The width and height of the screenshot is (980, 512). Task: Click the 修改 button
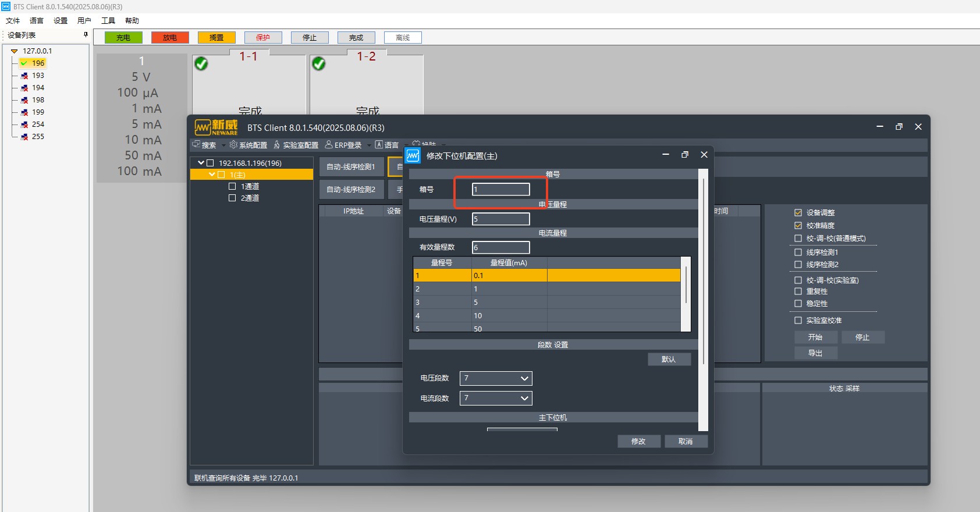tap(639, 442)
